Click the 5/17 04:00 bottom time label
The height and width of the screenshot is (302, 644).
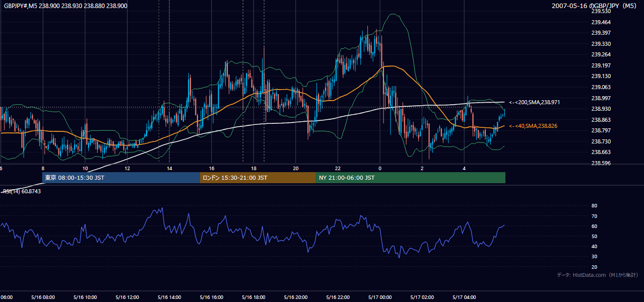click(465, 297)
